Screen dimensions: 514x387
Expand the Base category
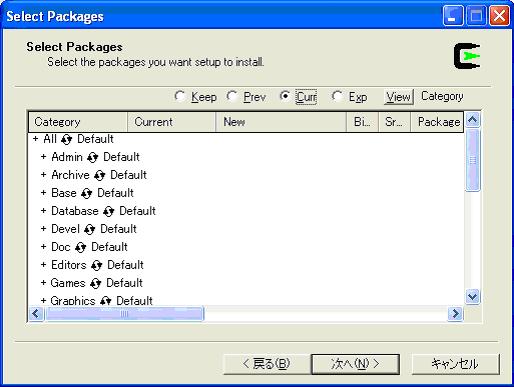tap(43, 193)
